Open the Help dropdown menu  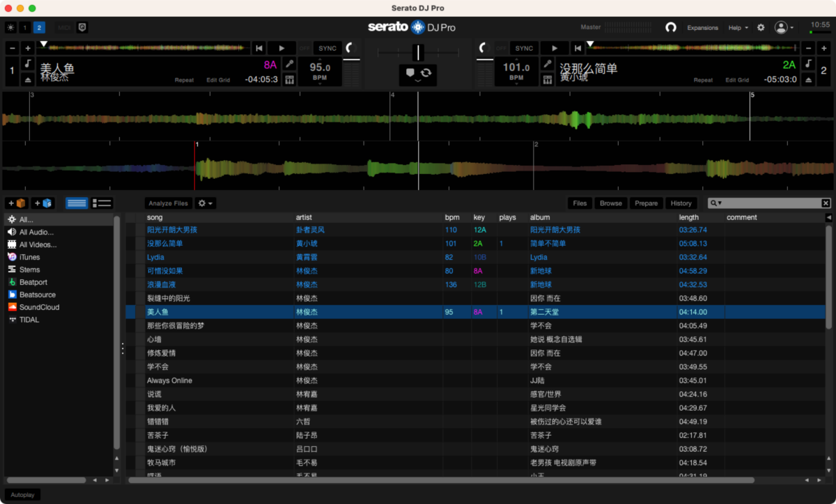[x=738, y=28]
